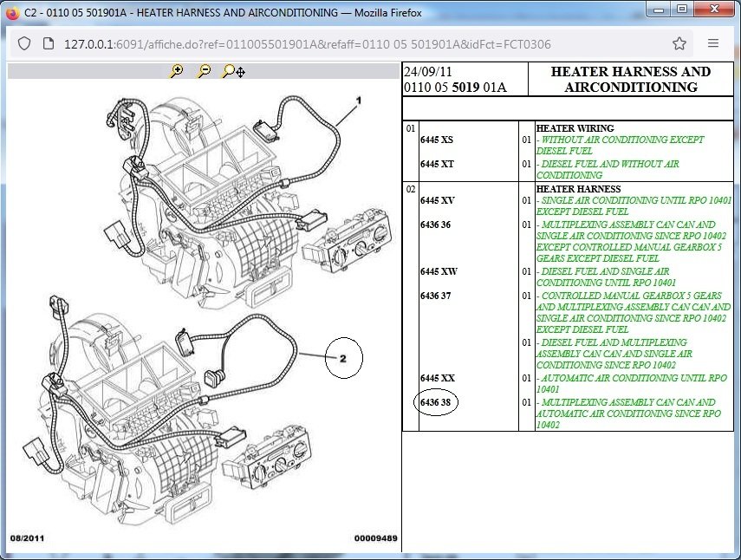Click the Firefox logo in title bar
This screenshot has width=741, height=560.
(x=12, y=12)
